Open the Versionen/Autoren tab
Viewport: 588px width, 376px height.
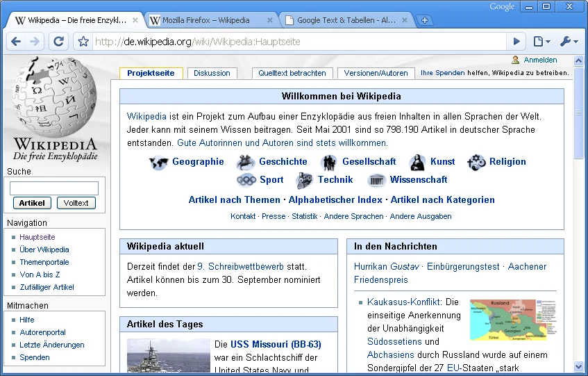[x=376, y=73]
